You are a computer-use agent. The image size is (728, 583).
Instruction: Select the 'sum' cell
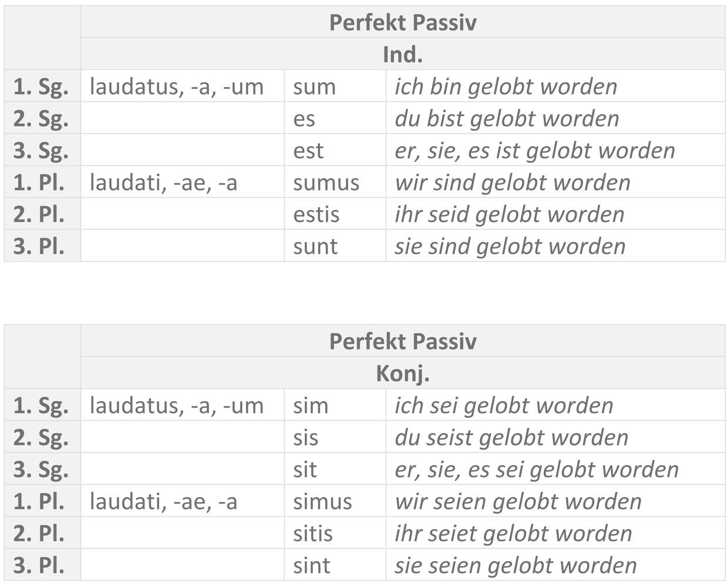pos(315,87)
